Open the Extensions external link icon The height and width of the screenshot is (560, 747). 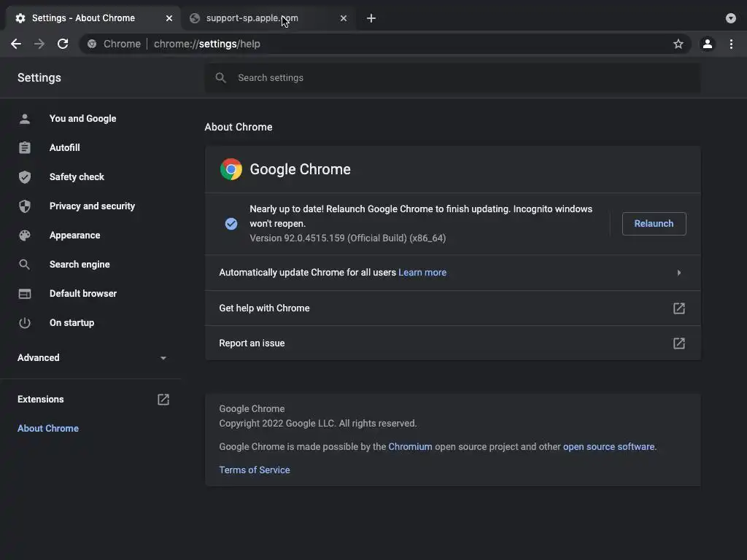(x=163, y=400)
